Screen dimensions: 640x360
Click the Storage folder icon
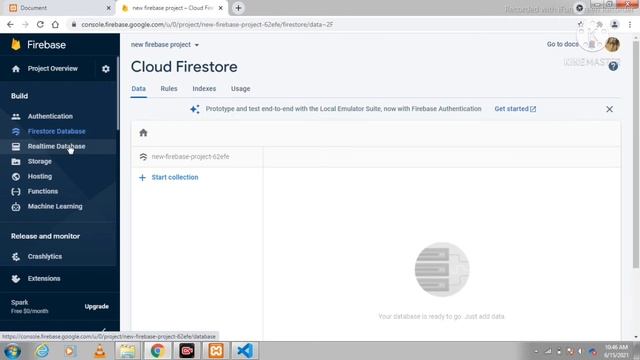[16, 162]
